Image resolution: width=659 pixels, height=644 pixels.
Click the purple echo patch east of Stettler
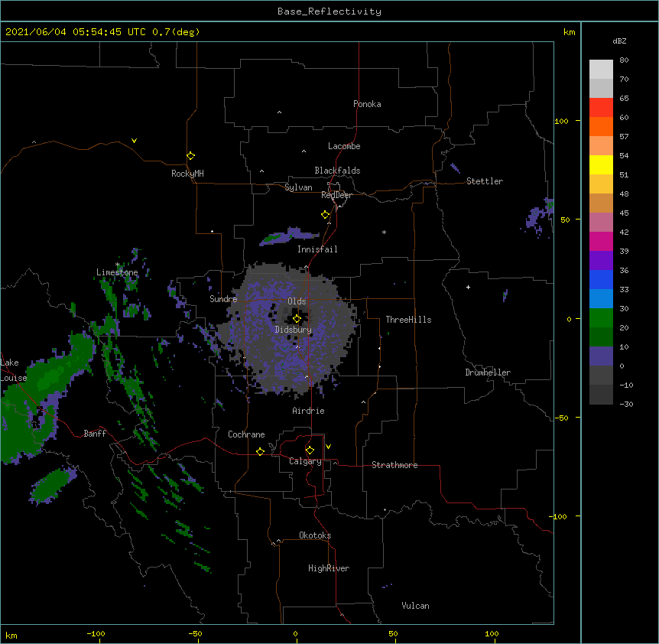pyautogui.click(x=539, y=217)
